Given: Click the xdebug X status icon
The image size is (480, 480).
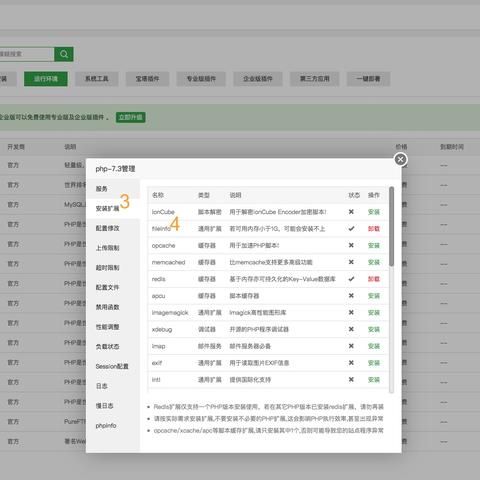Looking at the screenshot, I should [x=351, y=329].
